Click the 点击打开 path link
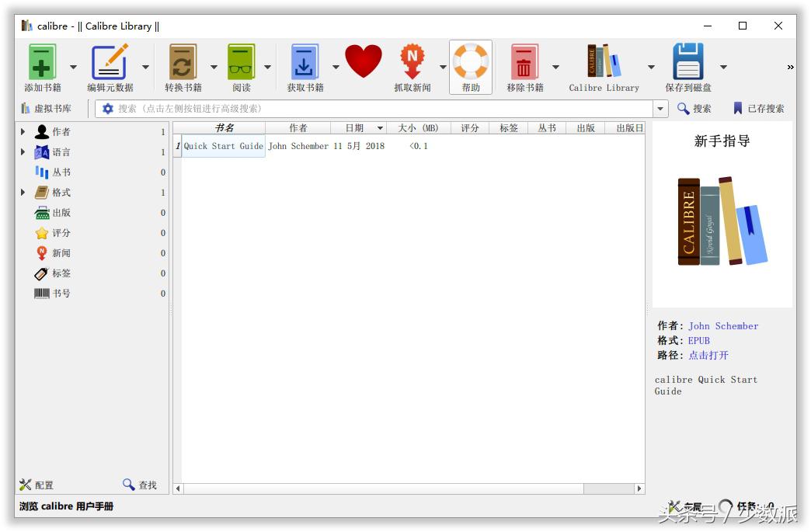 (x=708, y=355)
